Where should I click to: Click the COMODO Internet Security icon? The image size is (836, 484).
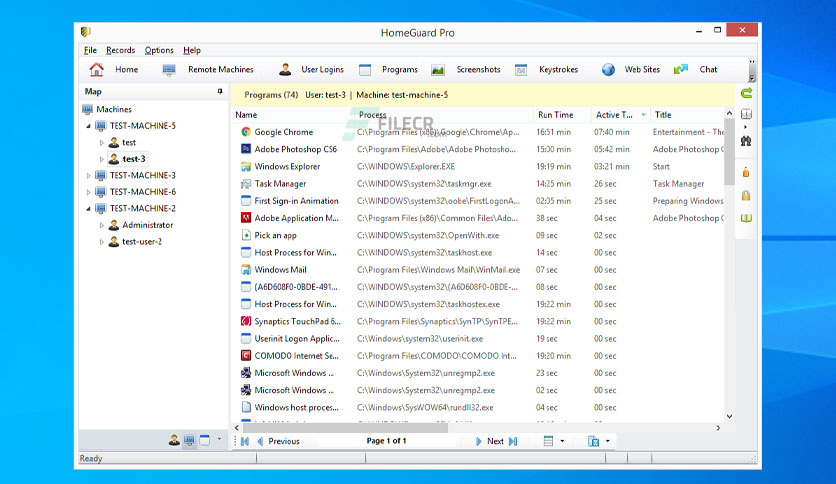[246, 356]
